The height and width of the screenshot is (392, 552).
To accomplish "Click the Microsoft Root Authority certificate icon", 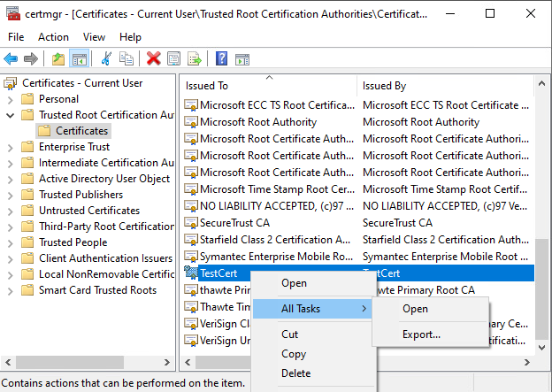I will [x=191, y=122].
